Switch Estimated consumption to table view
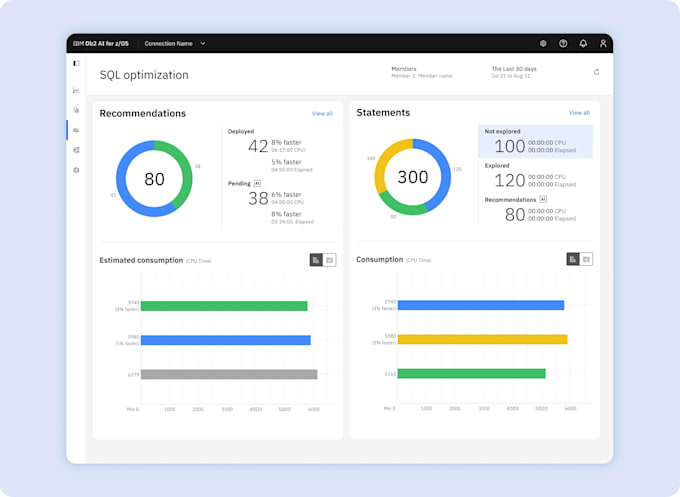This screenshot has height=497, width=680. coord(330,260)
